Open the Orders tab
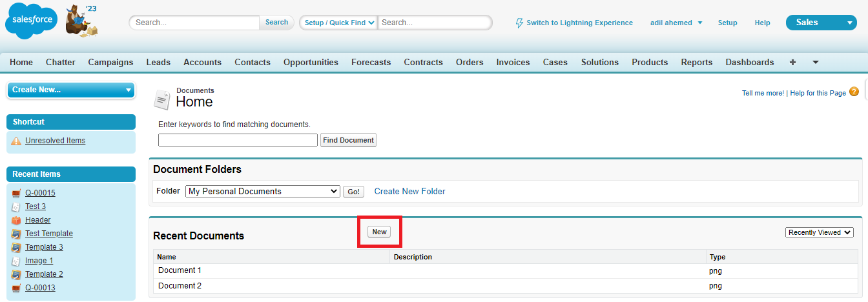 [x=470, y=63]
